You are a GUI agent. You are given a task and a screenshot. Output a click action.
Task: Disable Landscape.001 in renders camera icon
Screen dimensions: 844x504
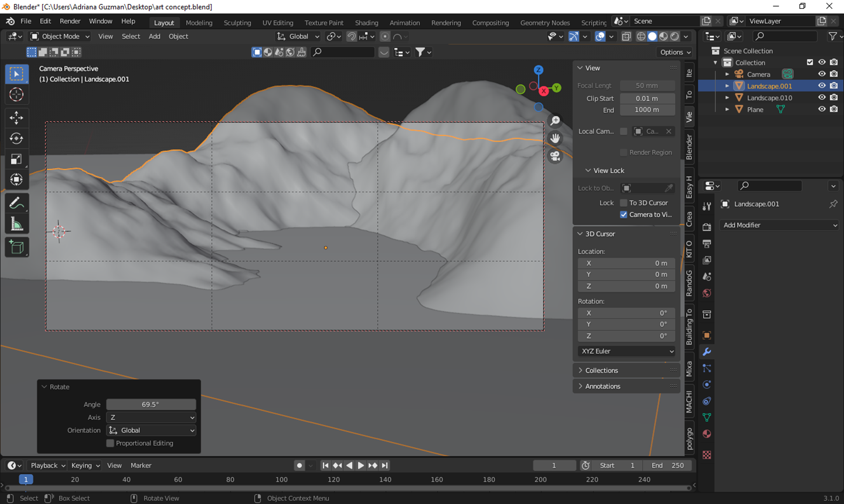(834, 86)
